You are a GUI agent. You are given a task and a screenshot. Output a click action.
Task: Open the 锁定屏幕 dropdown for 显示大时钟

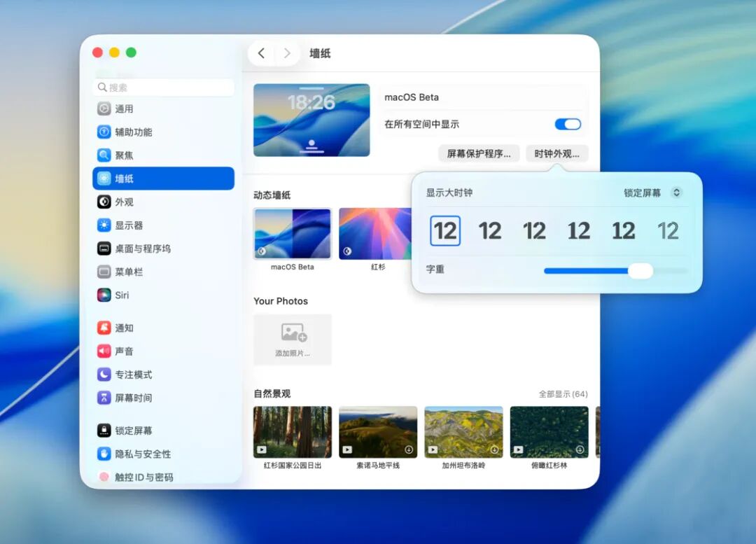[x=652, y=193]
